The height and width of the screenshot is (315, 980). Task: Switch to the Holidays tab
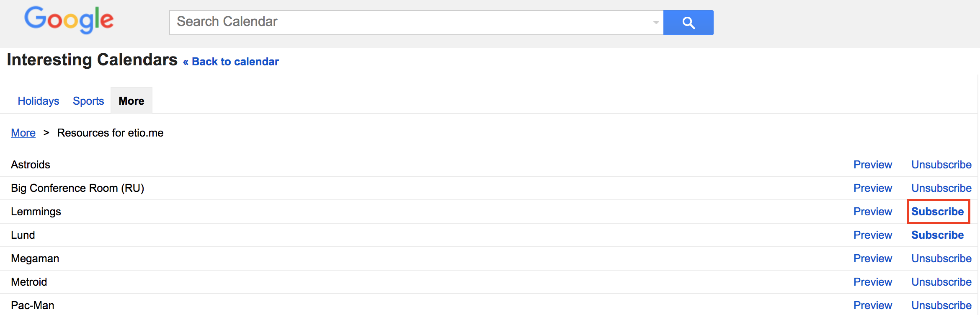pyautogui.click(x=39, y=101)
